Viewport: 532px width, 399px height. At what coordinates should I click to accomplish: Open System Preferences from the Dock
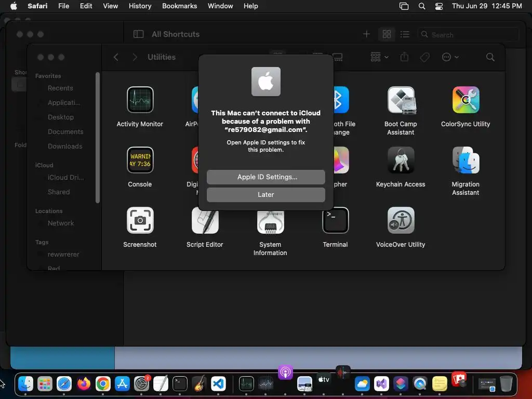141,384
